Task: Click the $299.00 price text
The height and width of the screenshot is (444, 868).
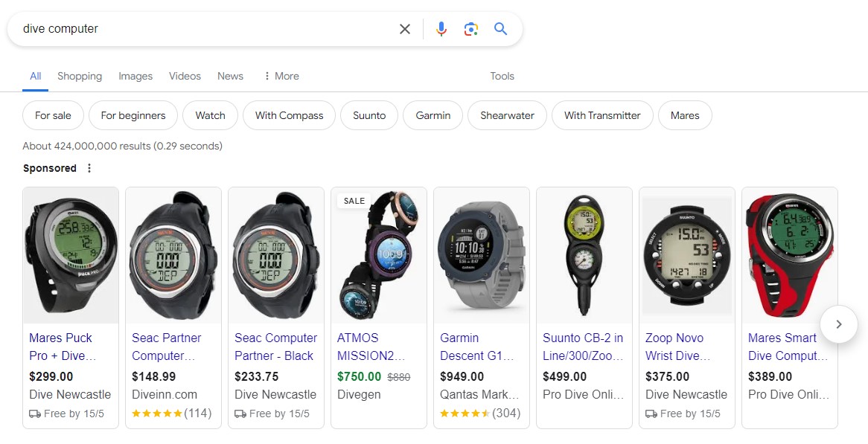Action: (51, 376)
